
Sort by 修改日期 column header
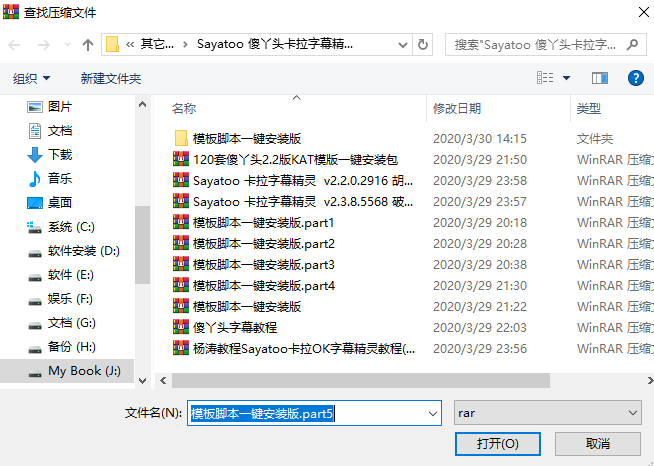pyautogui.click(x=457, y=109)
